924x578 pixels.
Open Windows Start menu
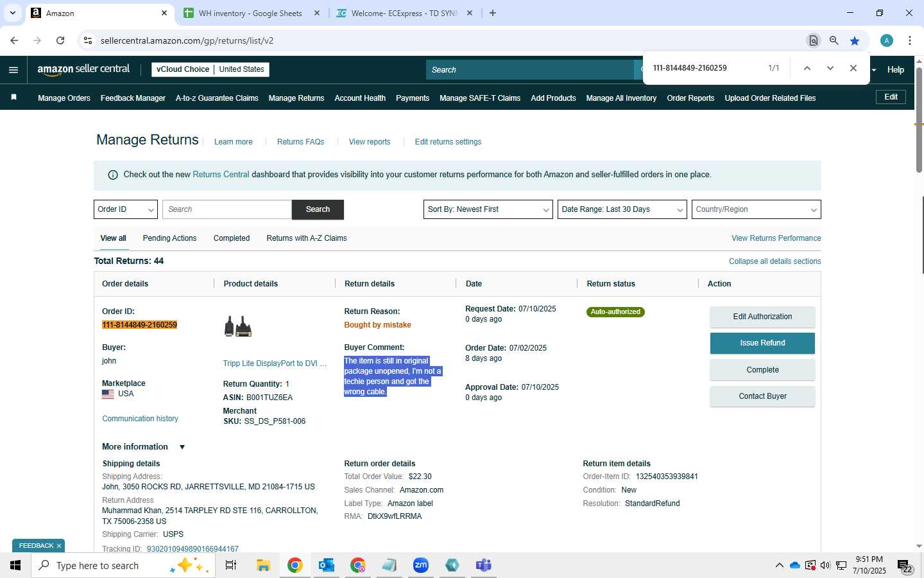click(15, 565)
